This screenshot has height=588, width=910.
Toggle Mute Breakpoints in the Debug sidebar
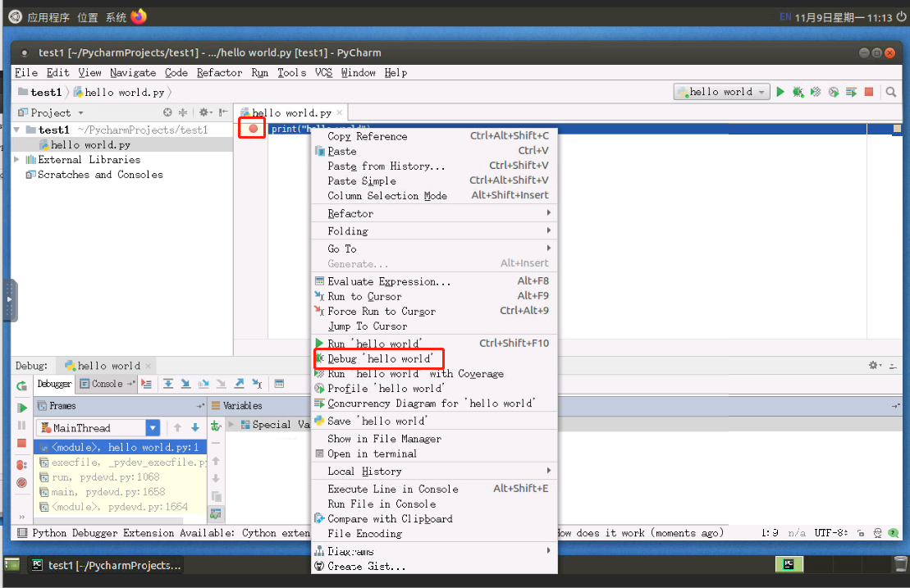point(21,482)
